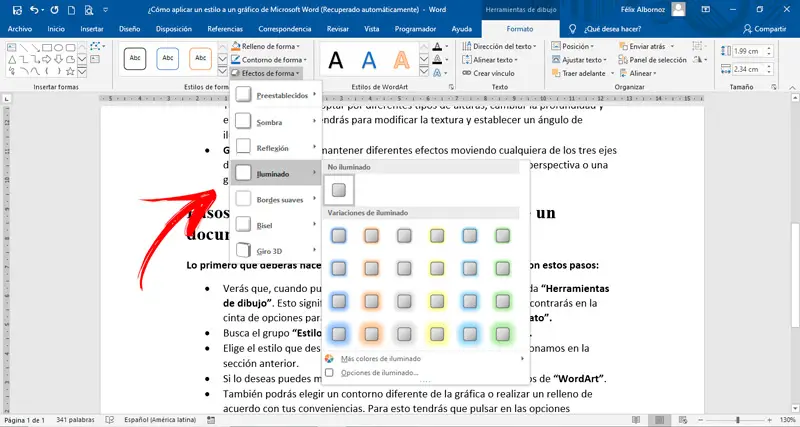
Task: Click Opciones de iluminado...
Action: tap(380, 373)
